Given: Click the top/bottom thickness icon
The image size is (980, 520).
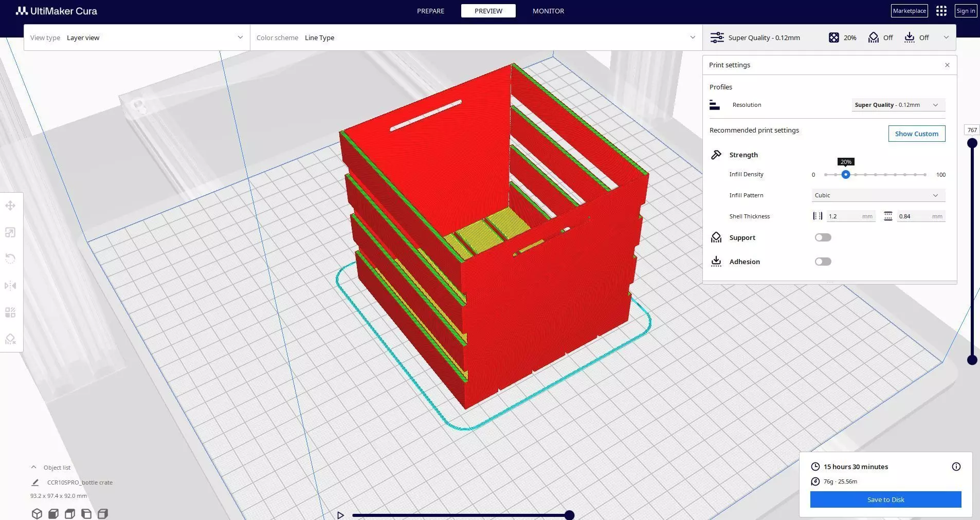Looking at the screenshot, I should pos(888,216).
